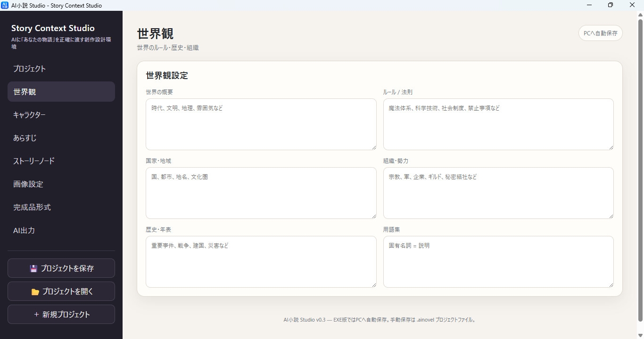The height and width of the screenshot is (339, 644).
Task: Click the sidebar tagline about AIに「あなたの物語」
Action: click(x=61, y=43)
